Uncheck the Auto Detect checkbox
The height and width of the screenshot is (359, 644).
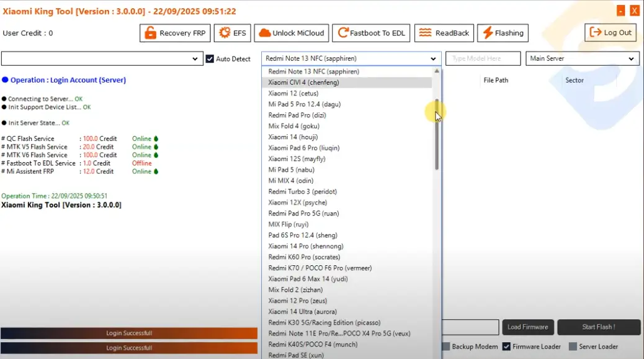210,59
